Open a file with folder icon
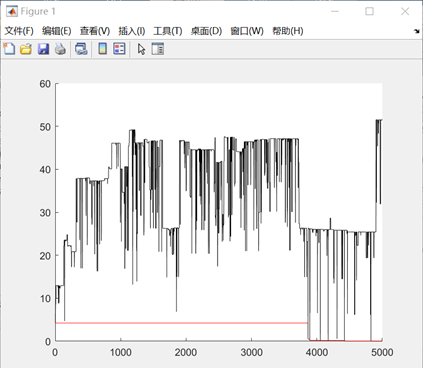This screenshot has height=368, width=423. point(26,49)
